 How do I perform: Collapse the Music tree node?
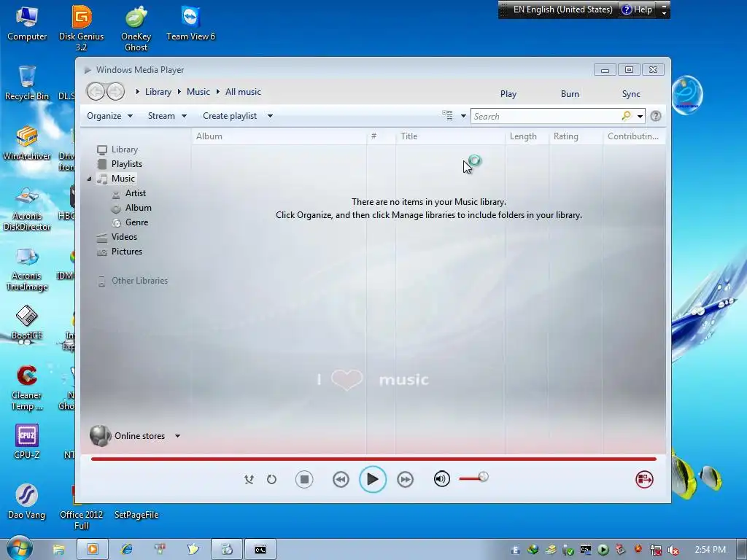(89, 179)
